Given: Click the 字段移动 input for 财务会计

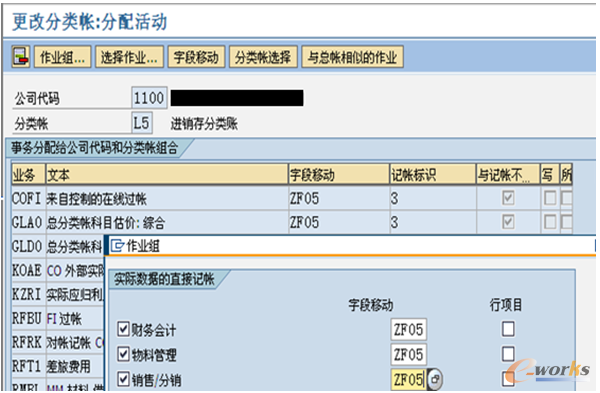Looking at the screenshot, I should pyautogui.click(x=408, y=329).
